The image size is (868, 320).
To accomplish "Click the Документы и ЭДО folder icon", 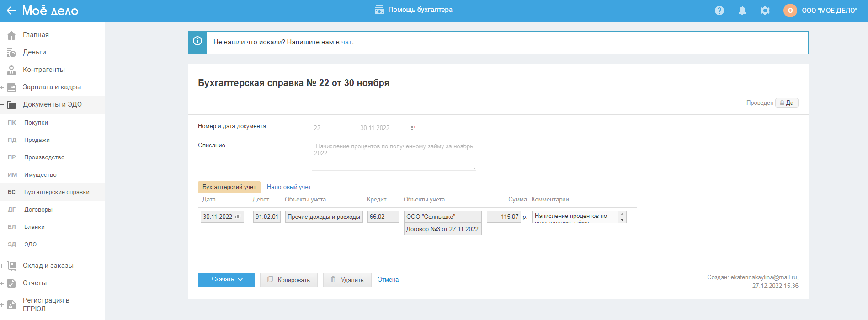I will pos(11,104).
